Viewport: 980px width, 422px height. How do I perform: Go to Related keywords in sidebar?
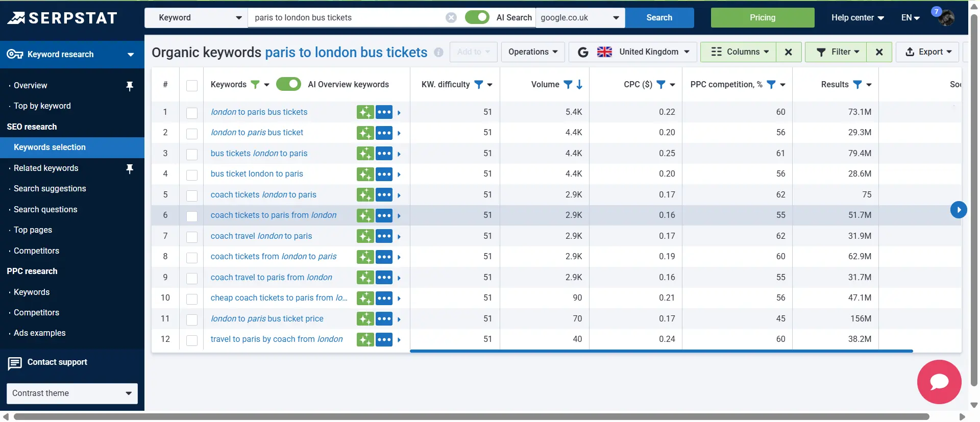click(46, 168)
